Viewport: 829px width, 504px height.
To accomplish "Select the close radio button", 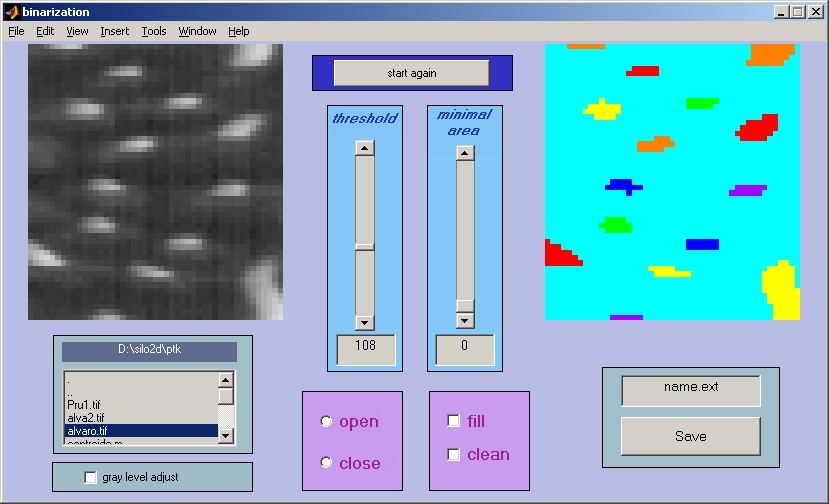I will point(326,462).
